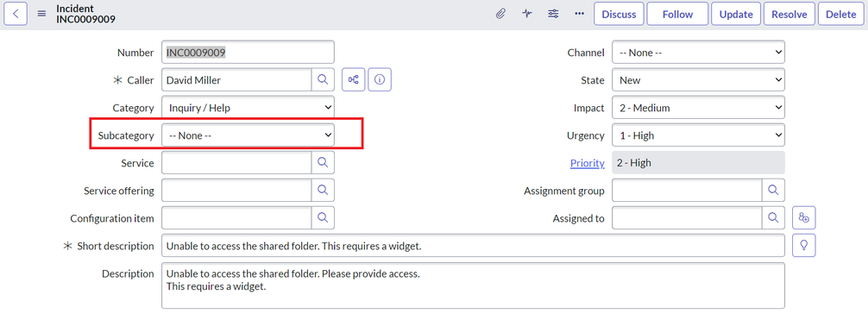The width and height of the screenshot is (868, 320).
Task: Open the form context hamburger menu
Action: click(x=41, y=14)
